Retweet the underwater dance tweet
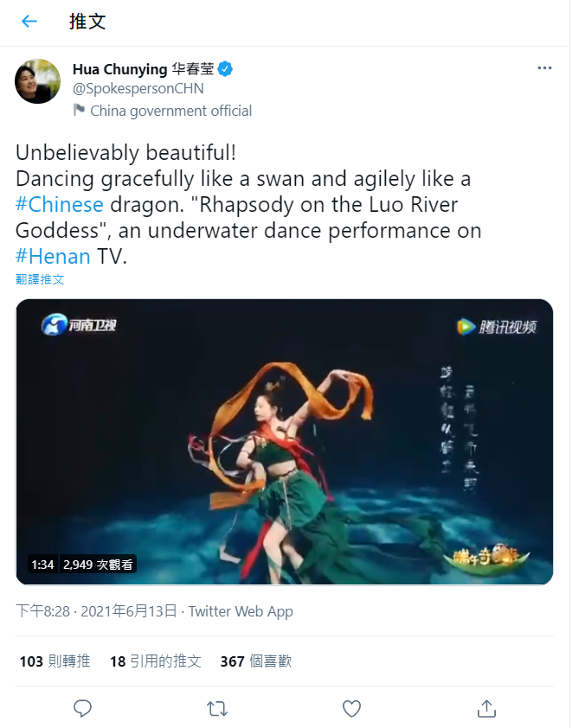Image resolution: width=572 pixels, height=728 pixels. (x=216, y=707)
